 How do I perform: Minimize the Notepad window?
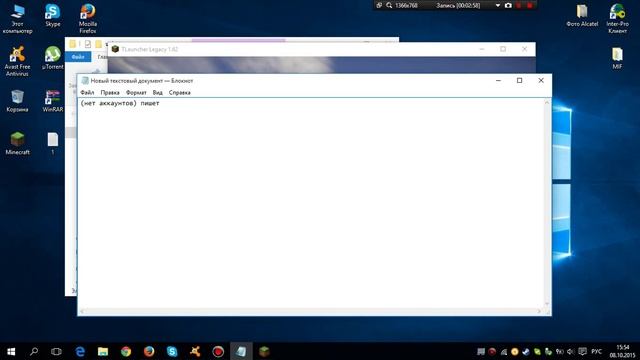tap(498, 80)
